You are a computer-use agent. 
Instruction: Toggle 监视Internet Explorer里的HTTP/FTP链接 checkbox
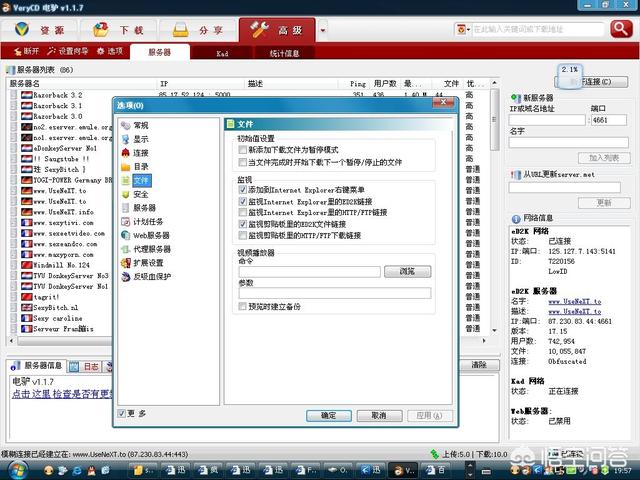pos(243,213)
